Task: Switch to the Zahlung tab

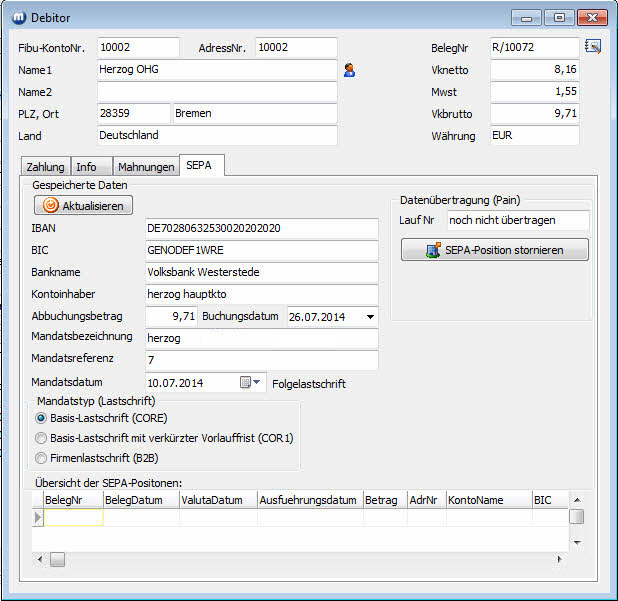Action: click(45, 167)
